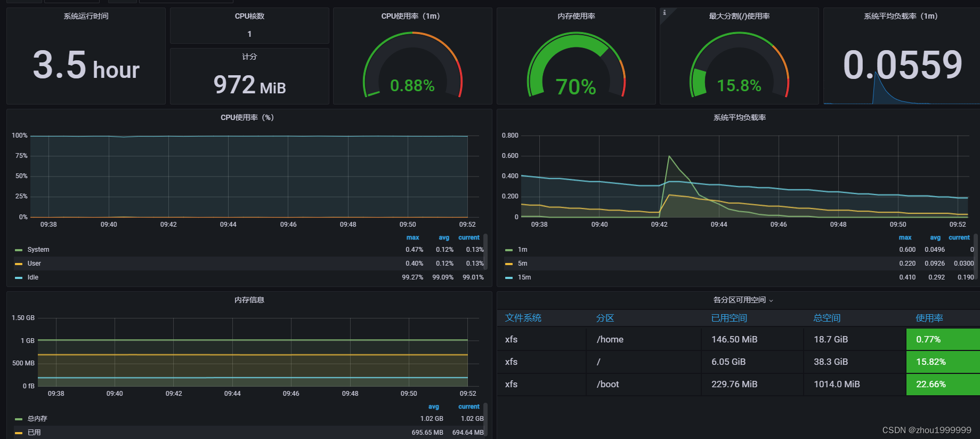Open the 系统平均负载率 graph title menu

coord(739,117)
